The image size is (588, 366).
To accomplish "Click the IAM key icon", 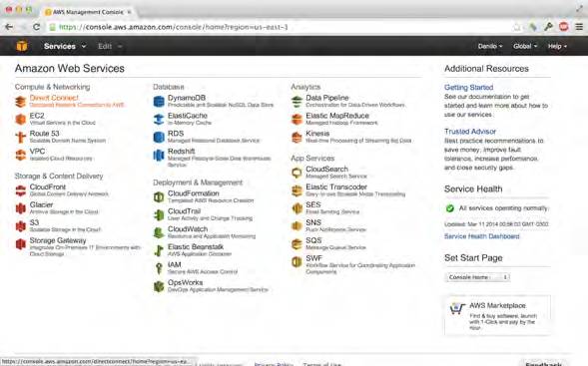I will coord(159,268).
